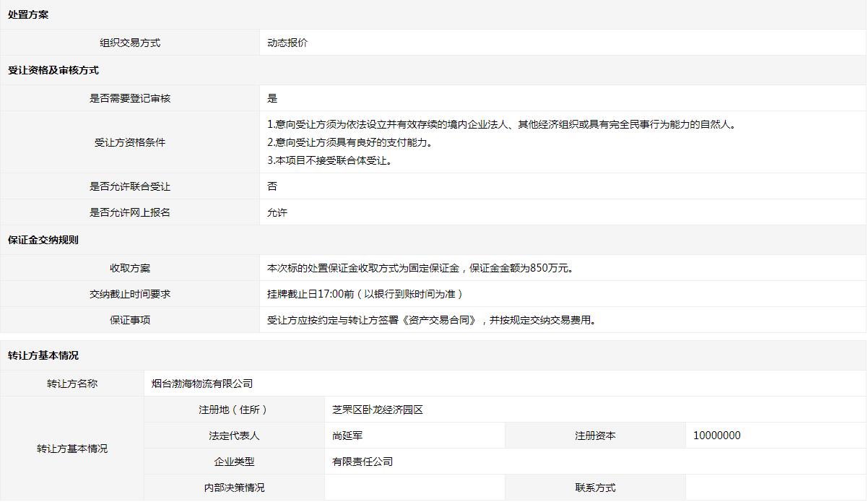This screenshot has width=868, height=502.
Task: Click the company name 烟台渤海物流有限公司
Action: coord(202,384)
